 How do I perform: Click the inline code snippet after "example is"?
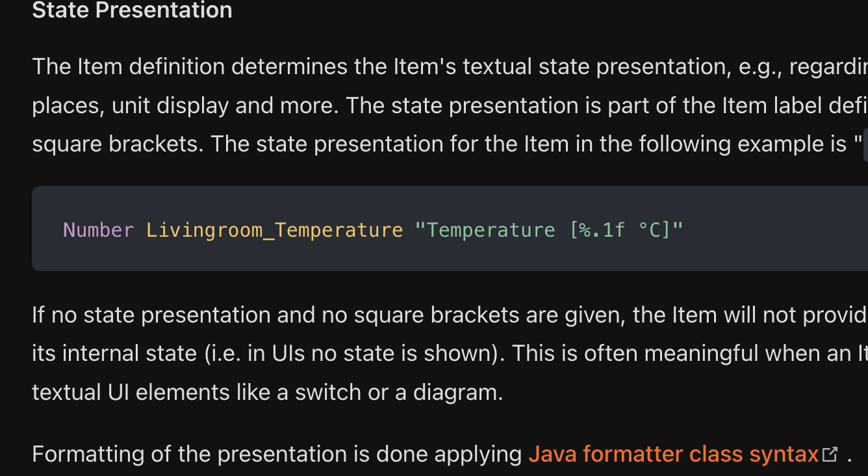click(865, 144)
